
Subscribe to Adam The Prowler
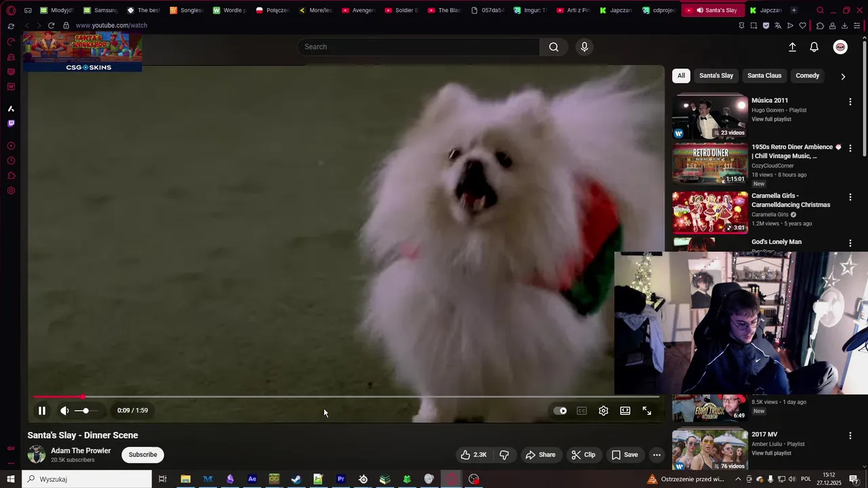tap(143, 455)
